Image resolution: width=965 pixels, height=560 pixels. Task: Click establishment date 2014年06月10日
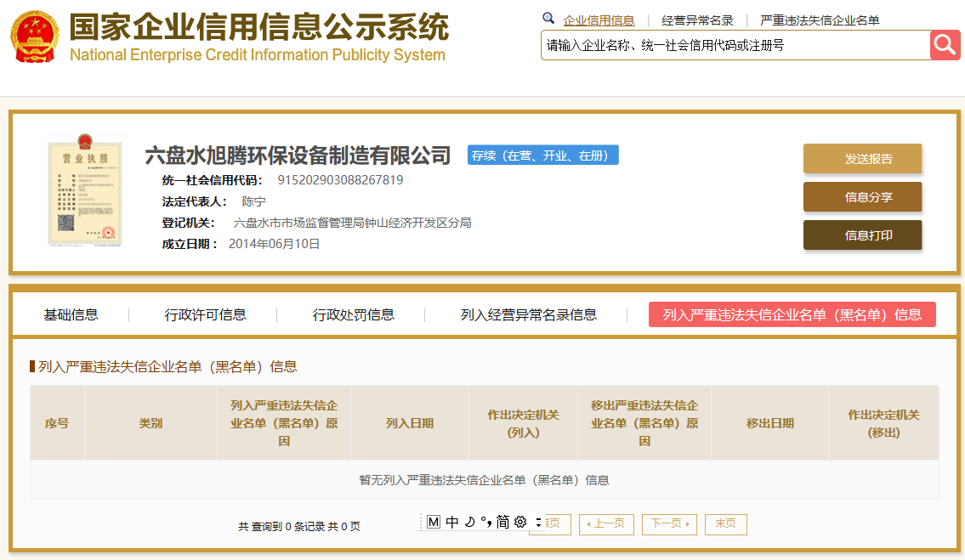(x=274, y=244)
